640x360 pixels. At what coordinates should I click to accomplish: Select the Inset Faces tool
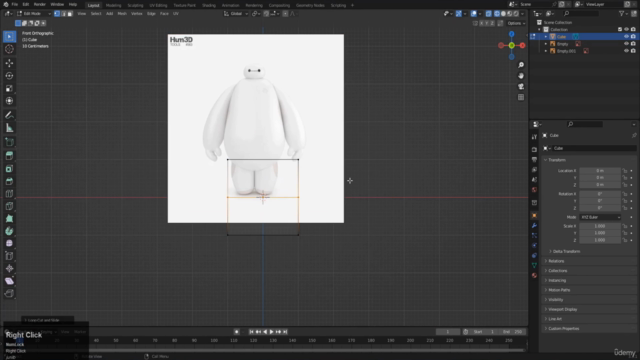(x=9, y=169)
